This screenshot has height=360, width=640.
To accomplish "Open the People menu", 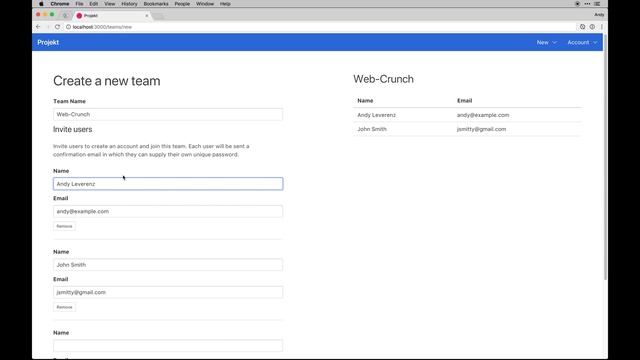I will (x=182, y=4).
